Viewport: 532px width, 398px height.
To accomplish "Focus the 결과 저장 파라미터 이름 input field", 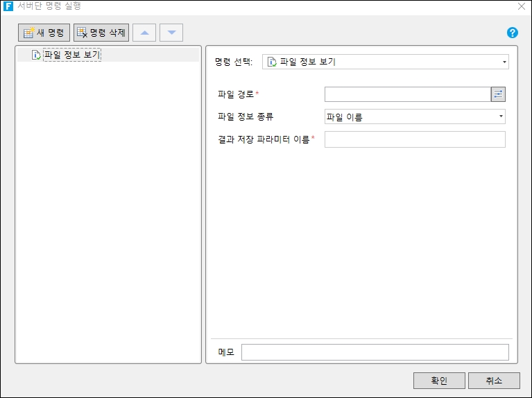I will coord(415,139).
